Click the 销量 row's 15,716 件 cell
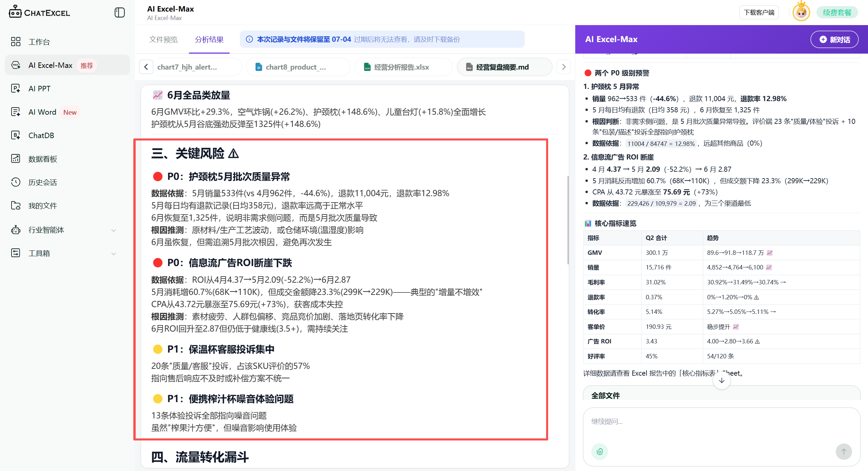Viewport: 868px width, 471px height. (x=672, y=267)
